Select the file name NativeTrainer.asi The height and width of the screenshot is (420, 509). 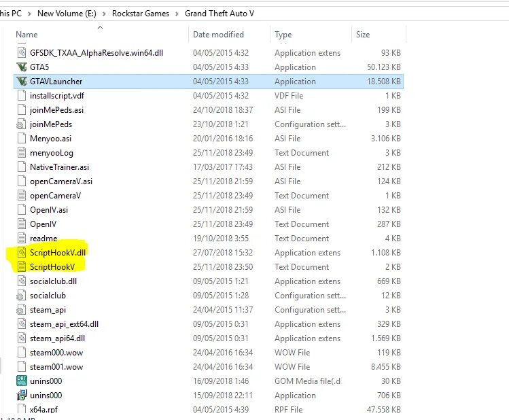coord(59,167)
